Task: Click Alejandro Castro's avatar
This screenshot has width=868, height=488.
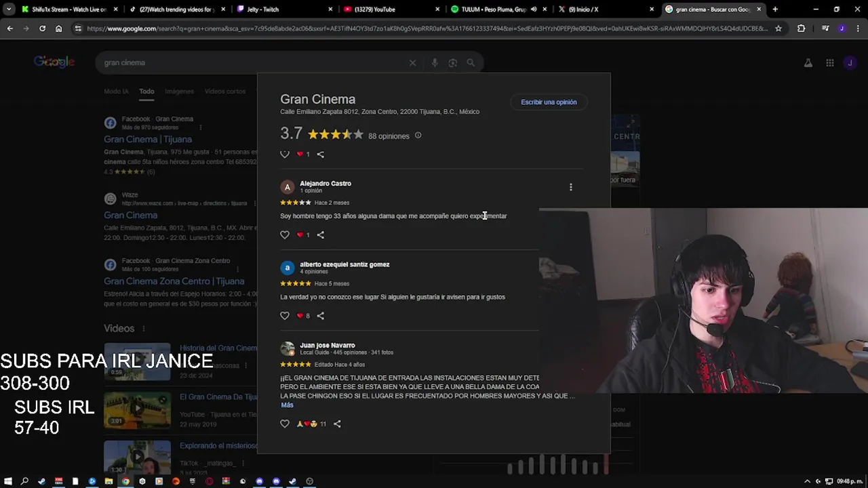Action: click(x=288, y=187)
